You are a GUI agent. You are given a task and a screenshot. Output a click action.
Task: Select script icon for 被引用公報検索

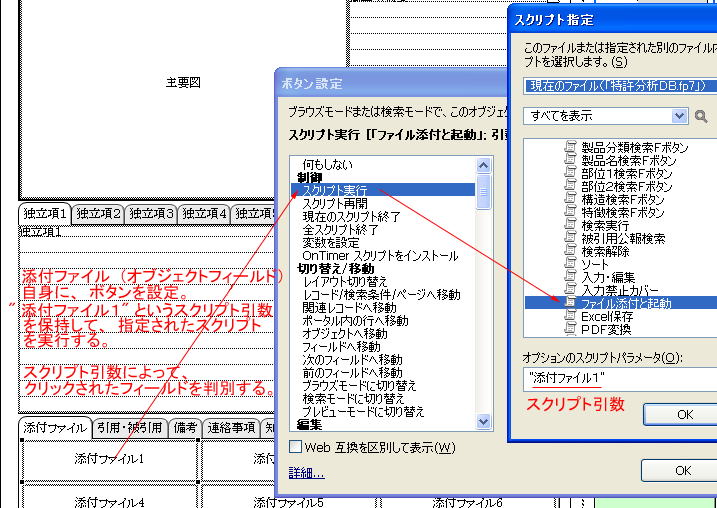(570, 238)
